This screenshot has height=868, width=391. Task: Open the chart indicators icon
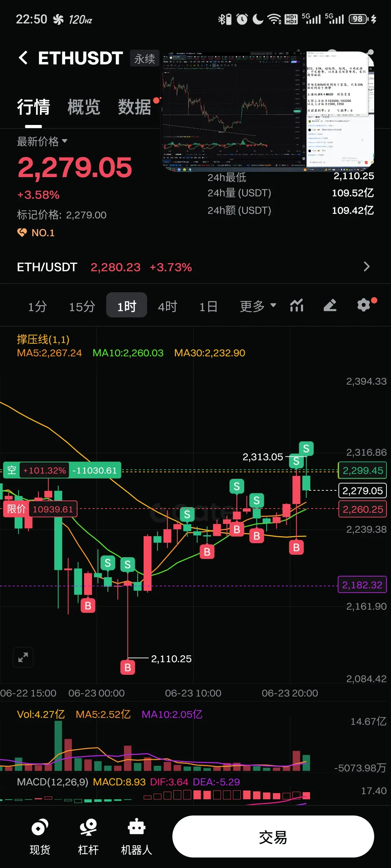click(x=297, y=306)
